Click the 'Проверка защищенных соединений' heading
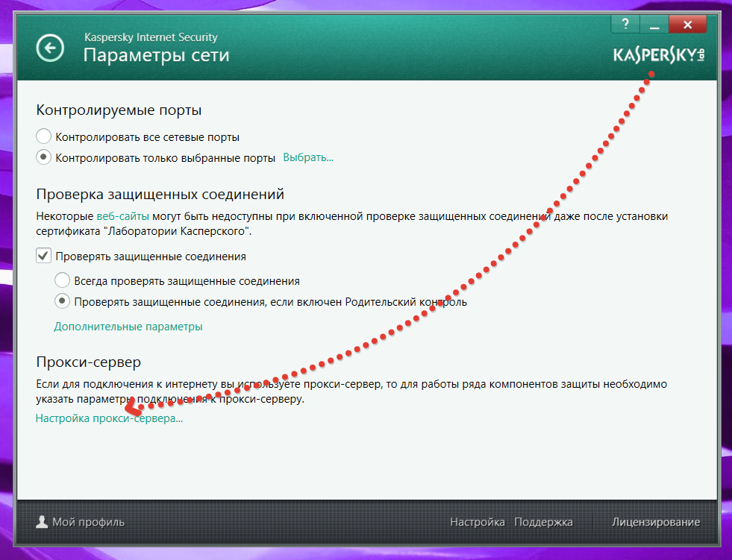The width and height of the screenshot is (732, 560). click(160, 194)
